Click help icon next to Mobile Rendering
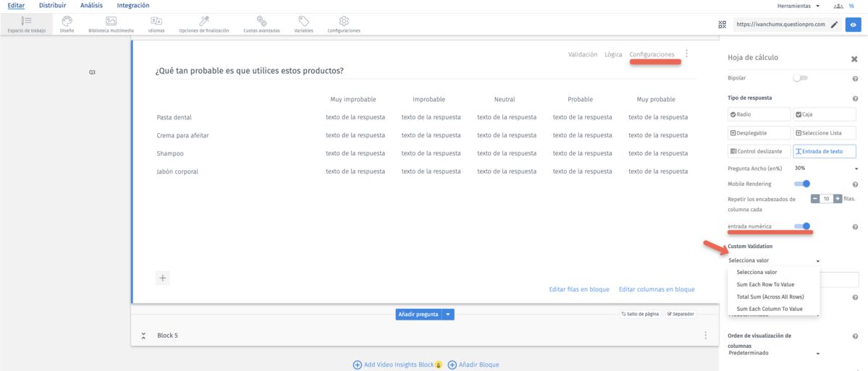Screen dimensions: 868x371 click(855, 184)
